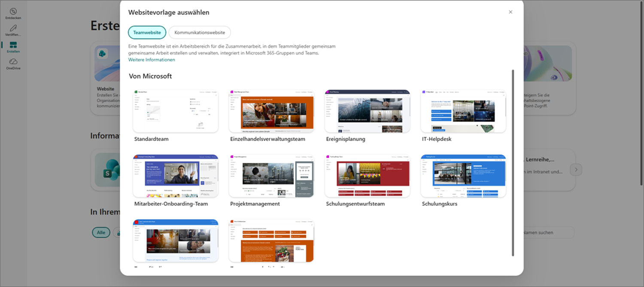Close the Websitevorlage auswählen dialog
The width and height of the screenshot is (644, 287).
[510, 12]
